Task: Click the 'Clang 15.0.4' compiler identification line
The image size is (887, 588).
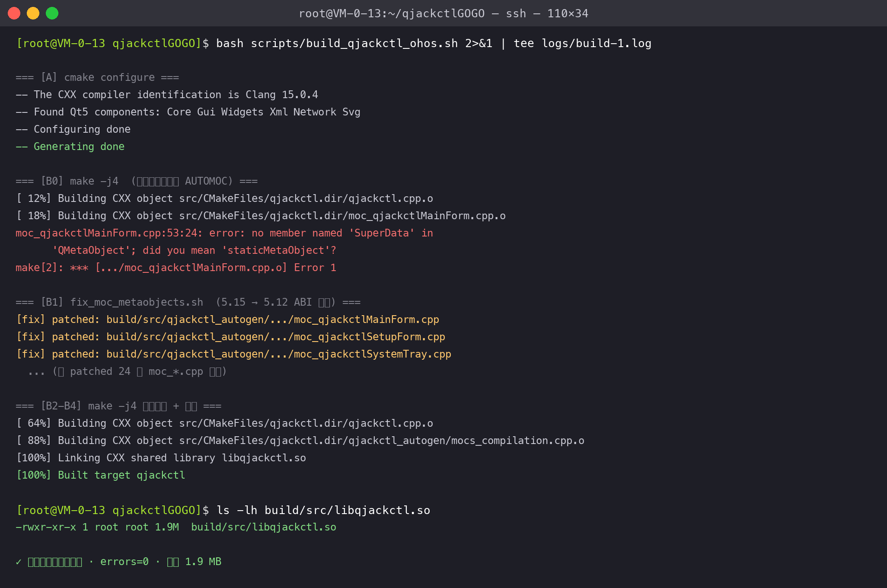Action: pyautogui.click(x=167, y=95)
